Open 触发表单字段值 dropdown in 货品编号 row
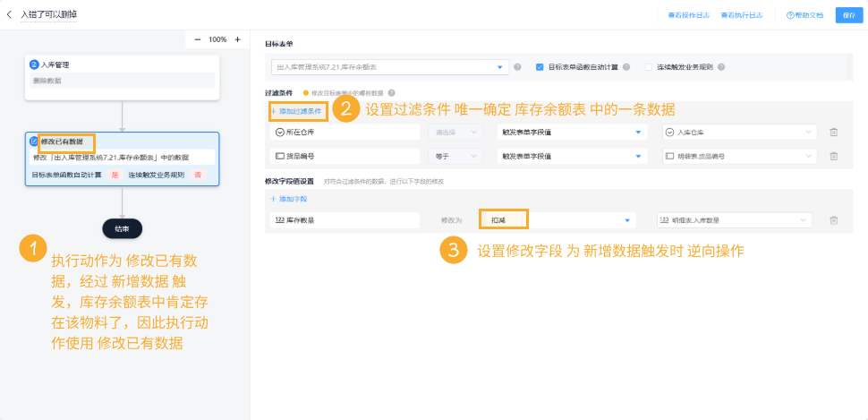This screenshot has width=868, height=420. point(572,156)
